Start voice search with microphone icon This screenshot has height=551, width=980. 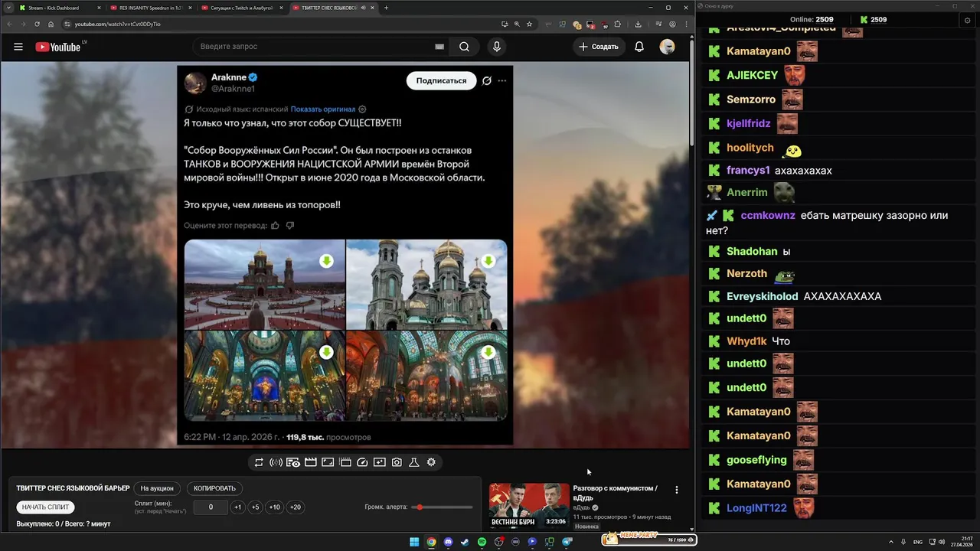(497, 47)
